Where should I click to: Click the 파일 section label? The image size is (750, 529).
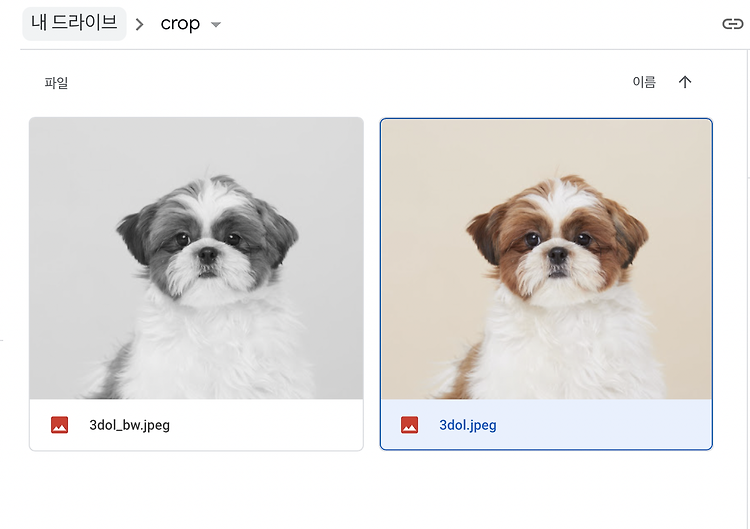point(56,83)
